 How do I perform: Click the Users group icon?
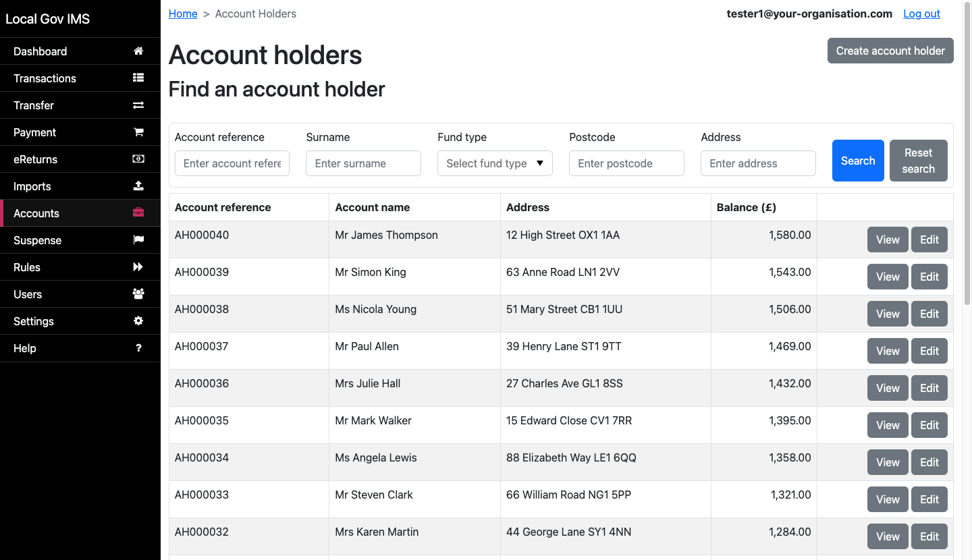tap(138, 293)
